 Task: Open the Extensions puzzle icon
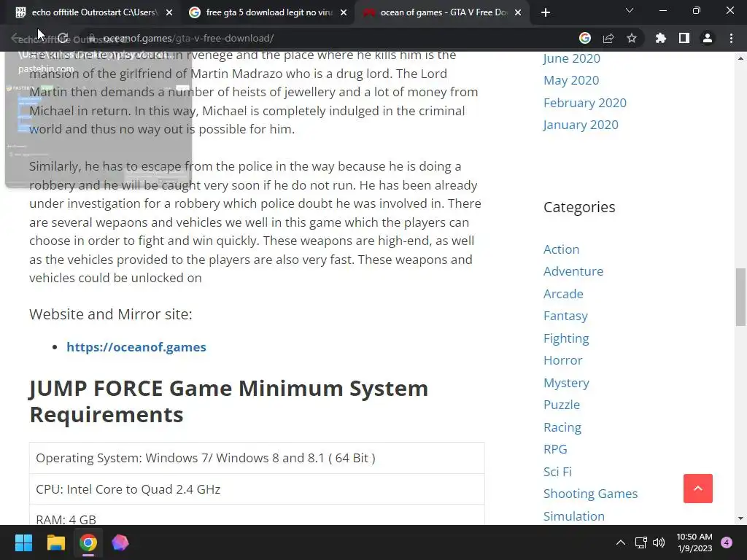tap(661, 38)
